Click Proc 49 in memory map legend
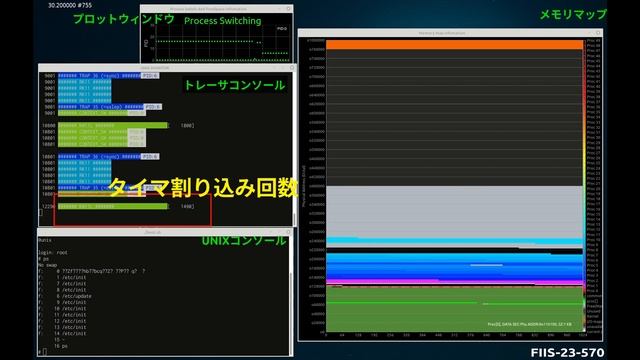 point(593,41)
